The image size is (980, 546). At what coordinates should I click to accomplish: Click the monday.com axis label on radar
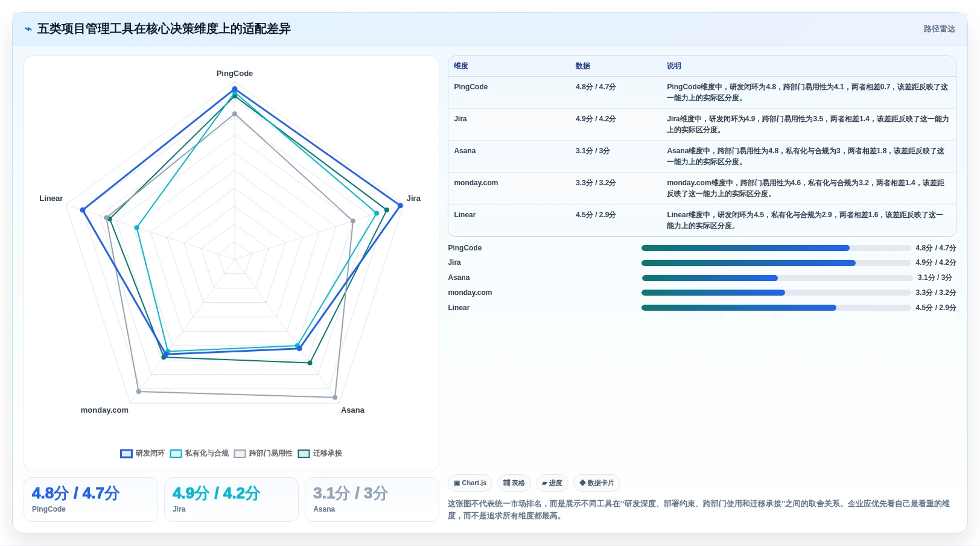[104, 410]
